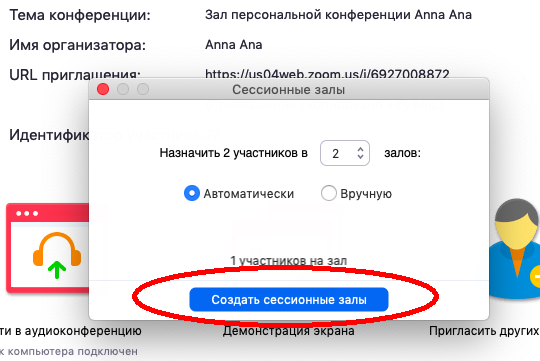Viewport: 540px width, 361px height.
Task: Click the gray minimize button of the dialog
Action: point(123,89)
